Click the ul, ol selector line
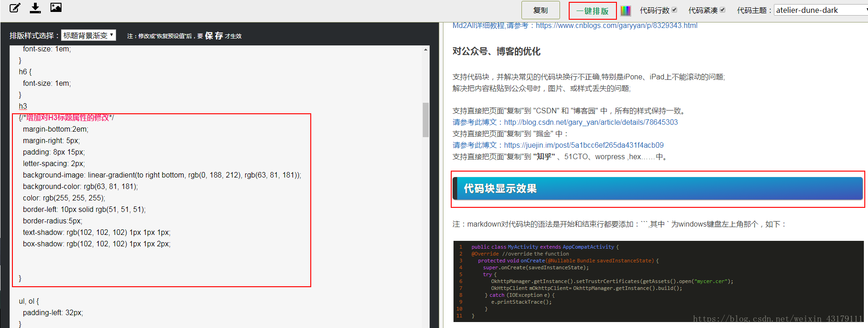 tap(29, 301)
